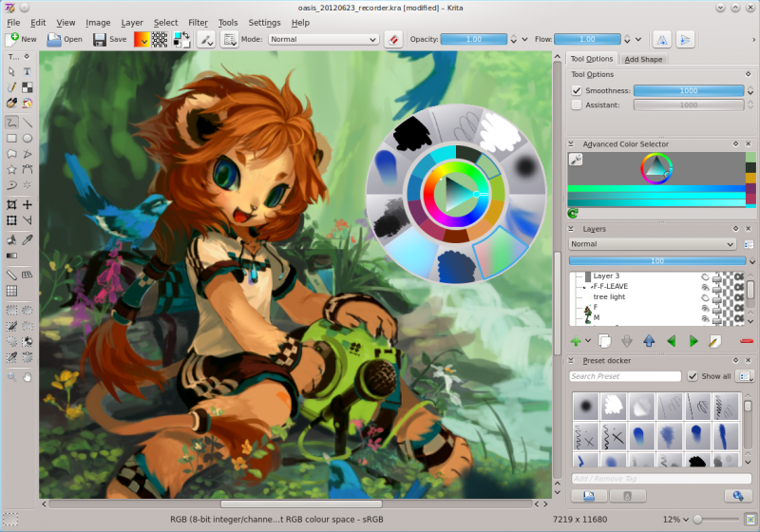Select the Ellipse shape tool
The image size is (760, 532).
pyautogui.click(x=28, y=138)
